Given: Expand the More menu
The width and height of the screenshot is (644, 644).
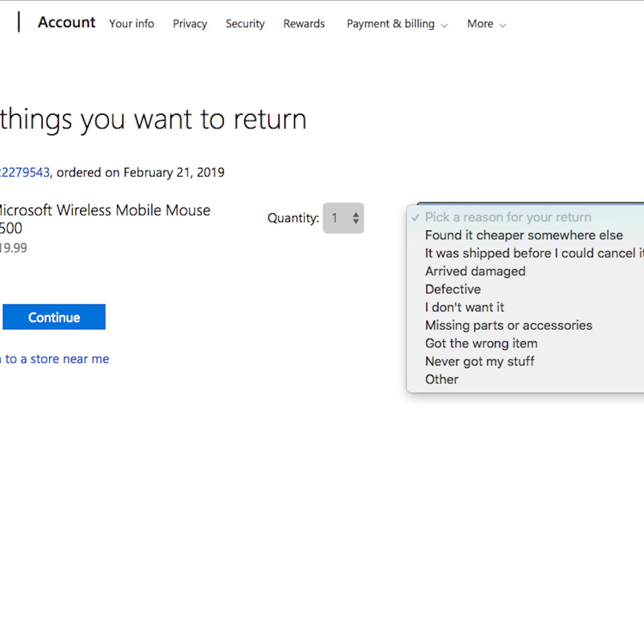Looking at the screenshot, I should coord(486,24).
